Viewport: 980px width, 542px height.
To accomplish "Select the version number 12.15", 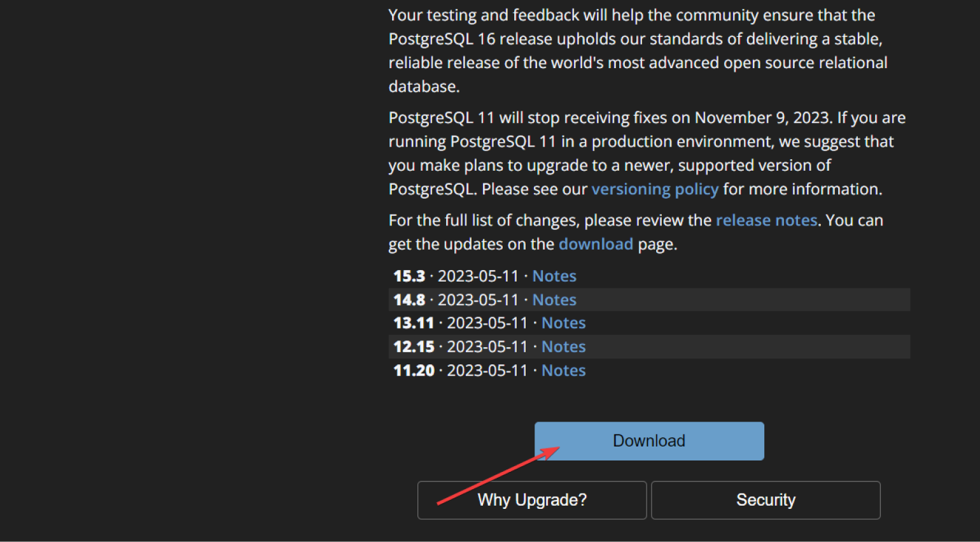I will coord(414,346).
